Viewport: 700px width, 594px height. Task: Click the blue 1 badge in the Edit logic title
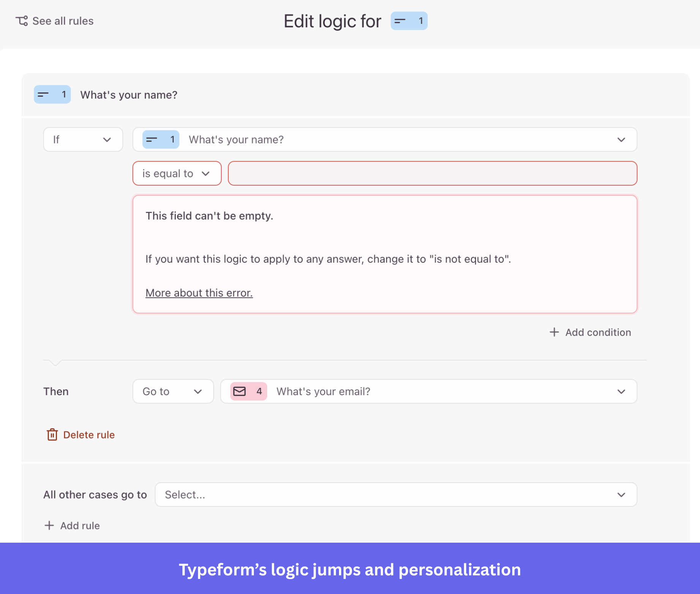point(409,21)
